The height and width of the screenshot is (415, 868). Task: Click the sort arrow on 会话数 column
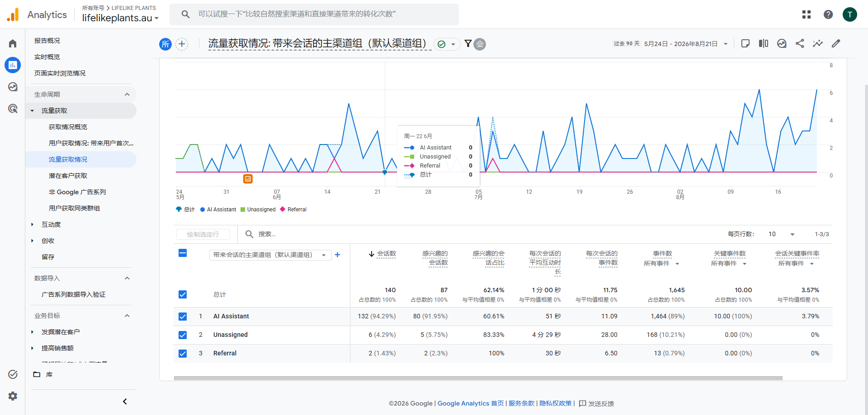(372, 254)
